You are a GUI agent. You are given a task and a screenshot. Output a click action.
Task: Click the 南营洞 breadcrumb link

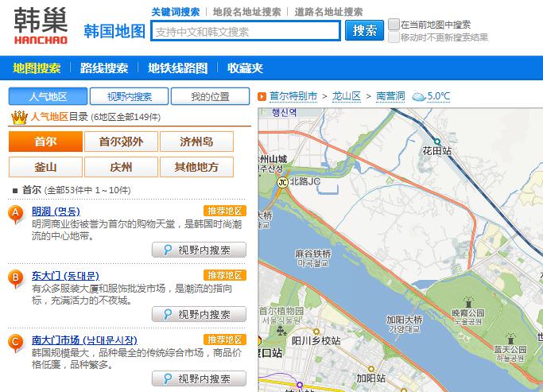(x=390, y=96)
